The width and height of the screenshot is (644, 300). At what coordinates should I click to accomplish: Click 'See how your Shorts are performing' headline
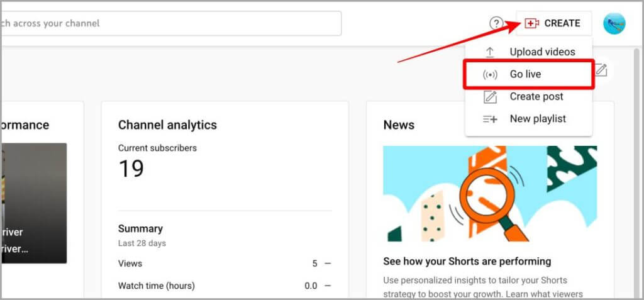467,262
